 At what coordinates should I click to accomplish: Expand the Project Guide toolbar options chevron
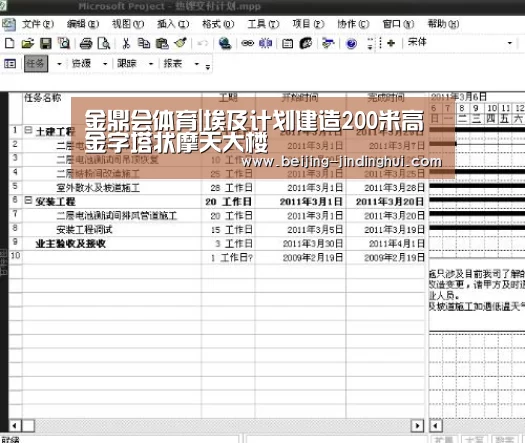[208, 67]
